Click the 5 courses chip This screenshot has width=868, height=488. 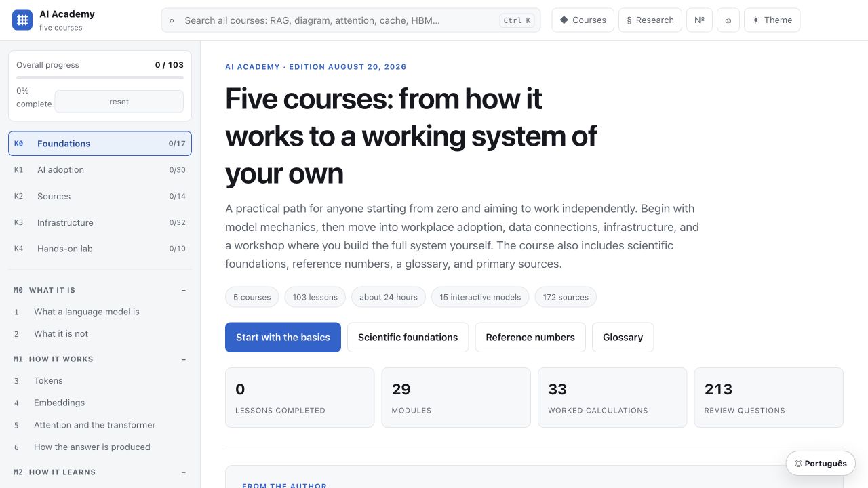pos(252,297)
